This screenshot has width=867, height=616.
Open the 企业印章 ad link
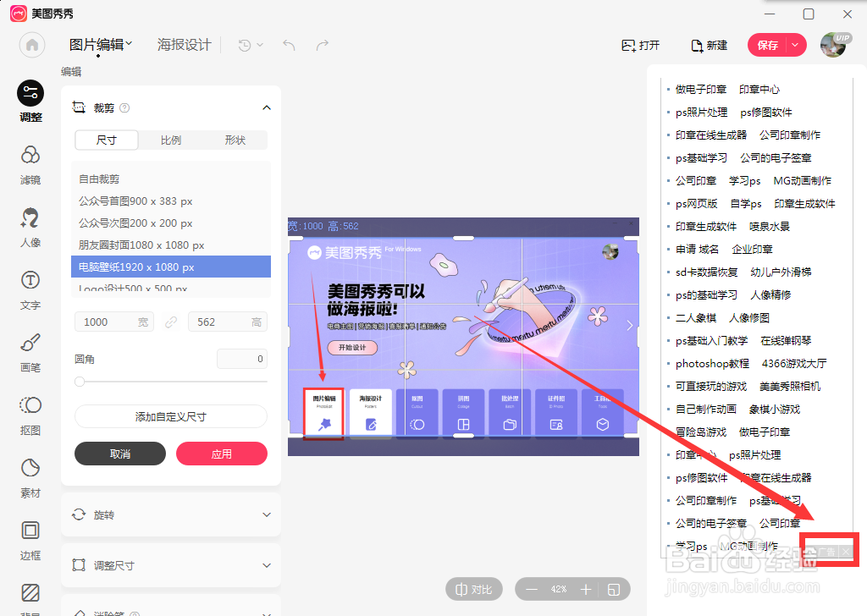pyautogui.click(x=752, y=250)
